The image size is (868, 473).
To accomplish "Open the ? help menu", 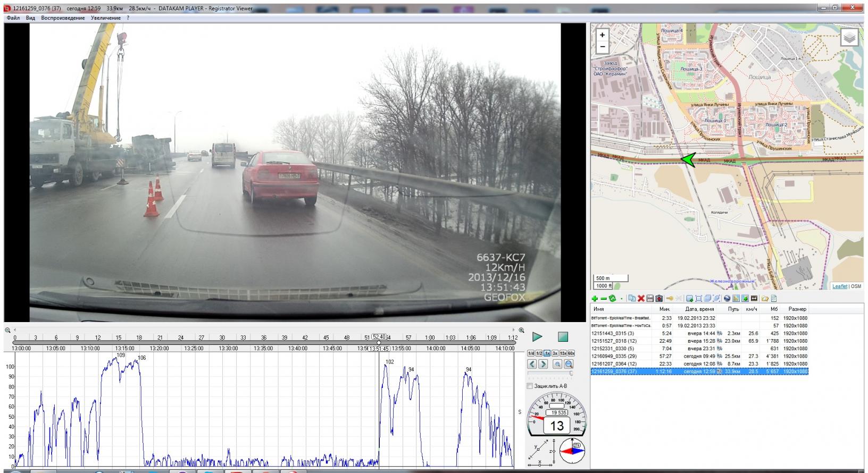I will (x=128, y=18).
